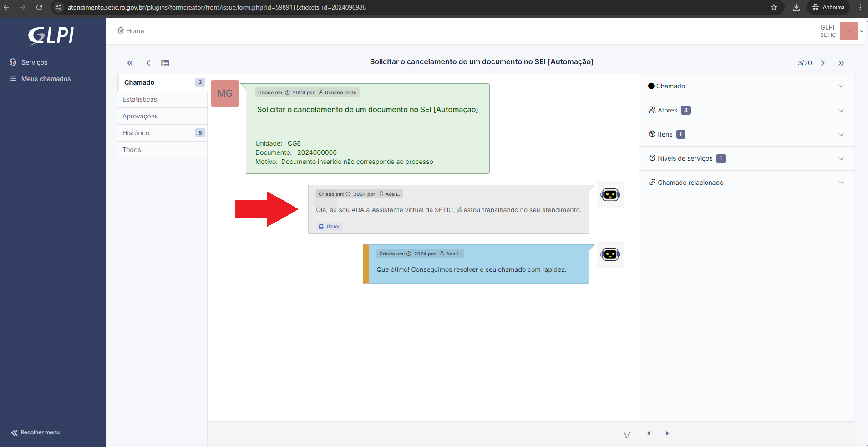
Task: Open the timeline summary list icon
Action: point(165,63)
